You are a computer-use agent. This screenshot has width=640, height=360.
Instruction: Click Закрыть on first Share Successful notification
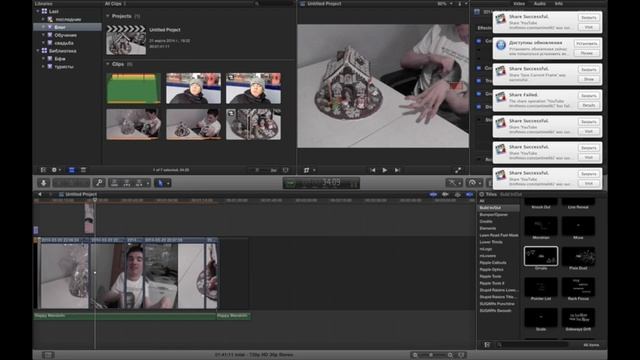[x=589, y=18]
